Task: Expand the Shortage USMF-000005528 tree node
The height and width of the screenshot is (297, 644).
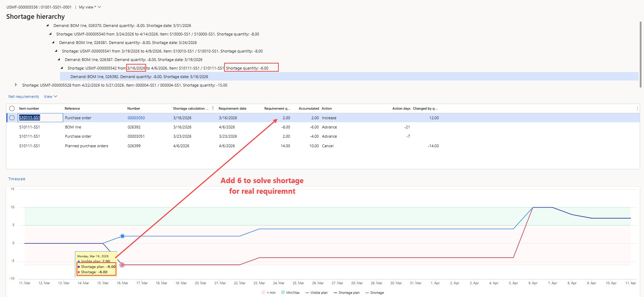Action: 16,85
